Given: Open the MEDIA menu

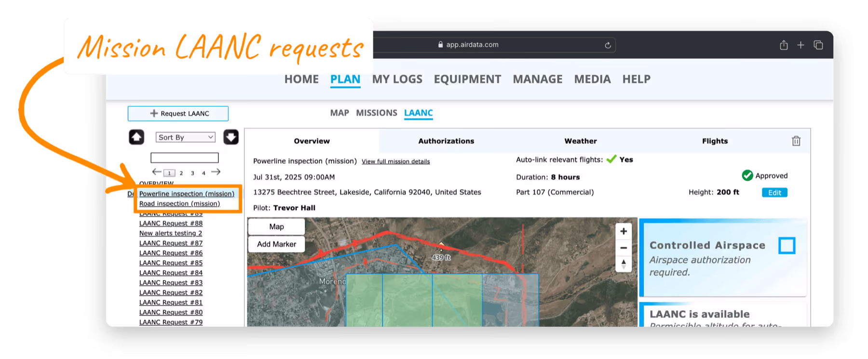Looking at the screenshot, I should pyautogui.click(x=592, y=79).
